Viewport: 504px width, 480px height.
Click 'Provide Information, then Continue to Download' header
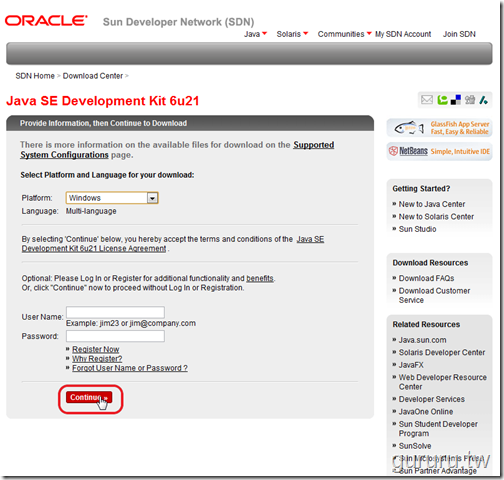103,123
